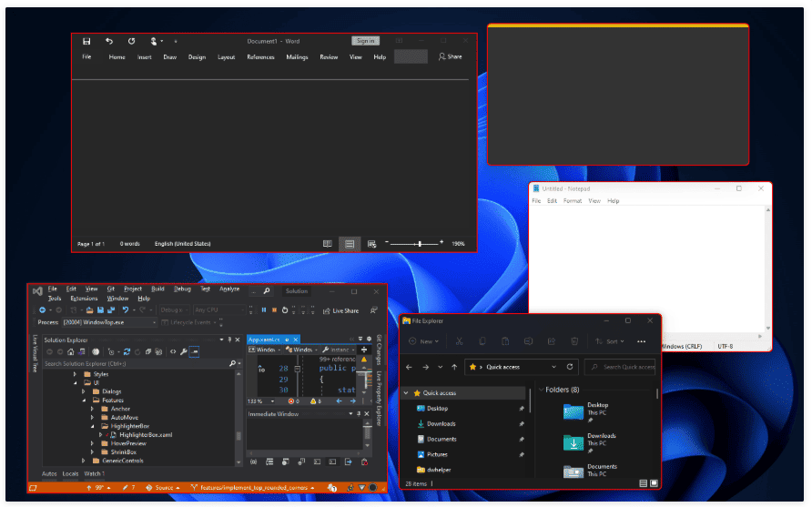812x507 pixels.
Task: Click the Cut scissors icon in File Explorer
Action: [x=459, y=341]
